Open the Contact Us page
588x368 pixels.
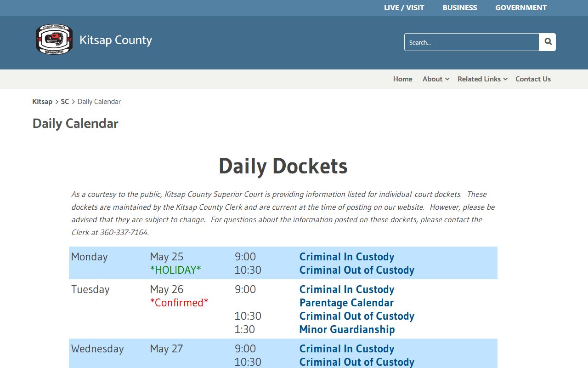[533, 79]
